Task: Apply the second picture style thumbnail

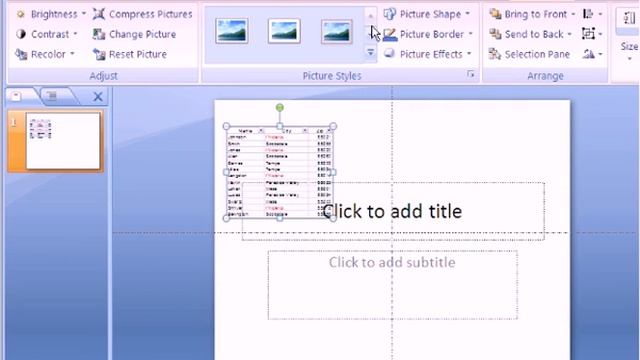Action: [x=284, y=31]
